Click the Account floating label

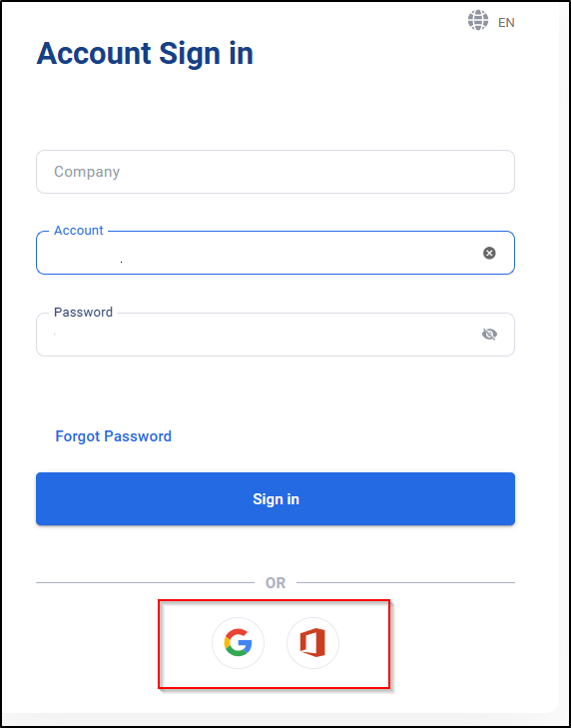pos(79,231)
